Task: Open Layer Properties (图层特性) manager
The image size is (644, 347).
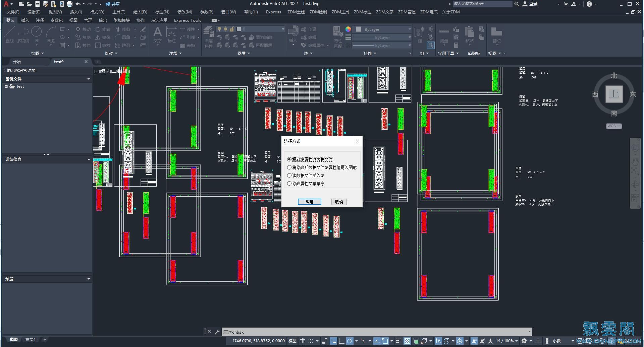Action: click(x=209, y=37)
